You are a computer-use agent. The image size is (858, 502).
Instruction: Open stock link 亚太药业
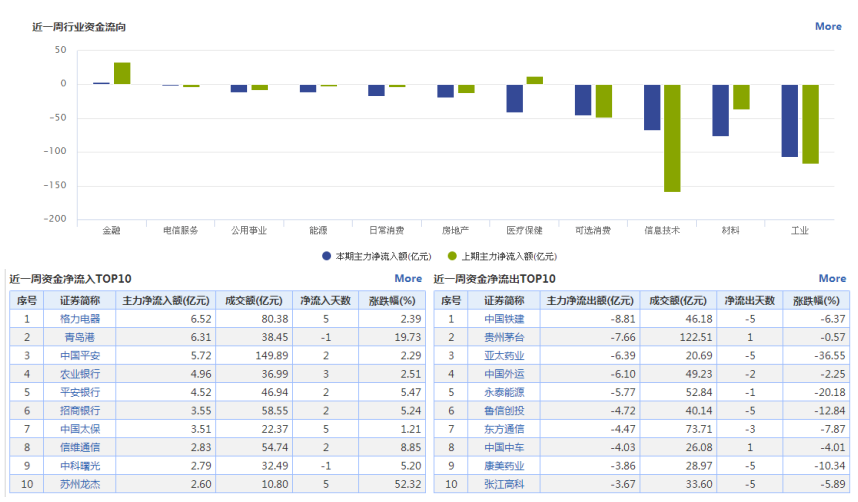point(504,356)
